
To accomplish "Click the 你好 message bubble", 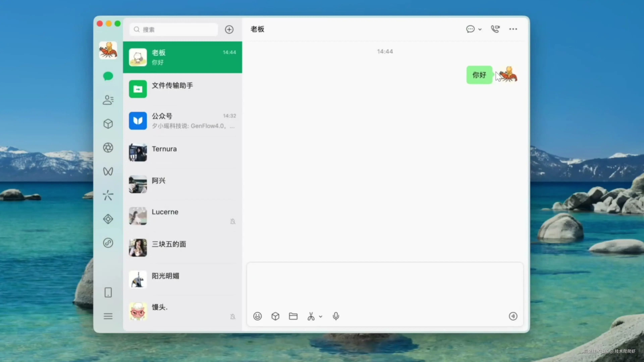I will point(479,75).
